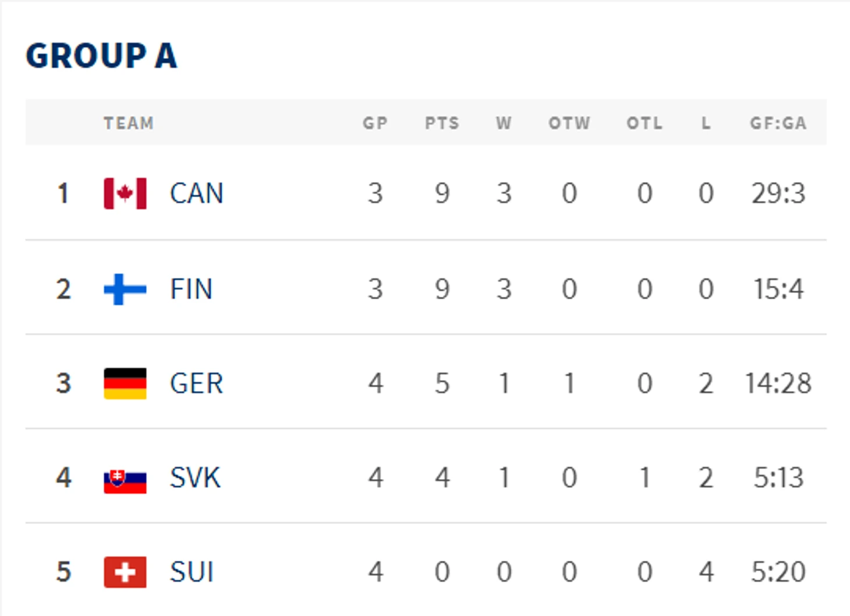Select the GER team name
850x616 pixels.
point(196,384)
